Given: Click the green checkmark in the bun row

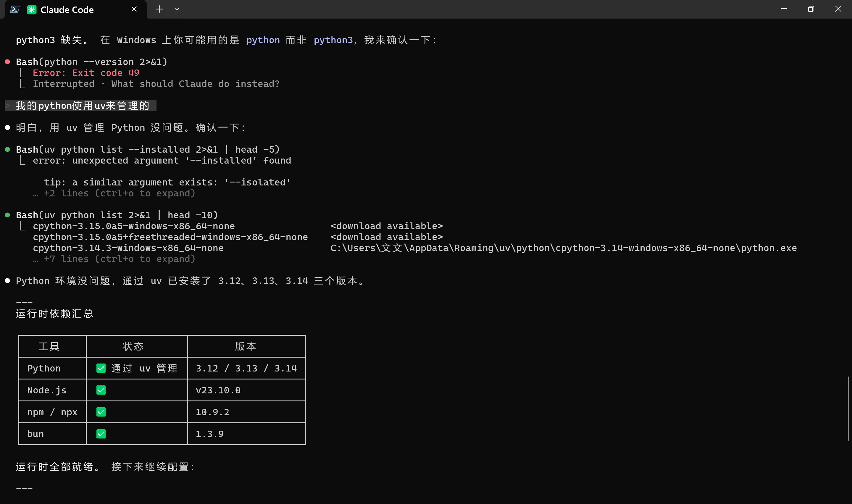Looking at the screenshot, I should pyautogui.click(x=101, y=434).
